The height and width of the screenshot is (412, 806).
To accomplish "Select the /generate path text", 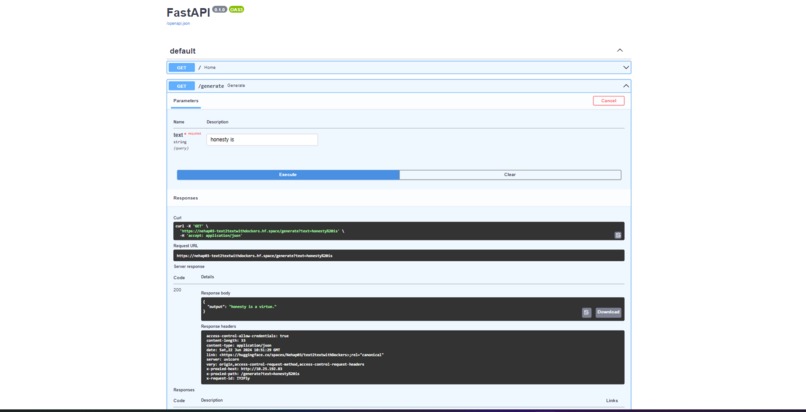I will click(211, 86).
